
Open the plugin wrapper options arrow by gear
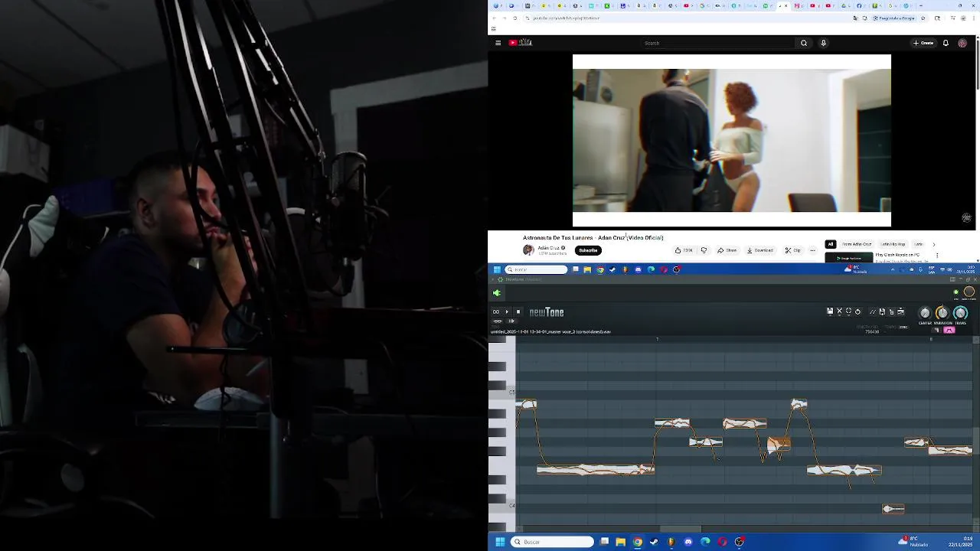click(492, 279)
